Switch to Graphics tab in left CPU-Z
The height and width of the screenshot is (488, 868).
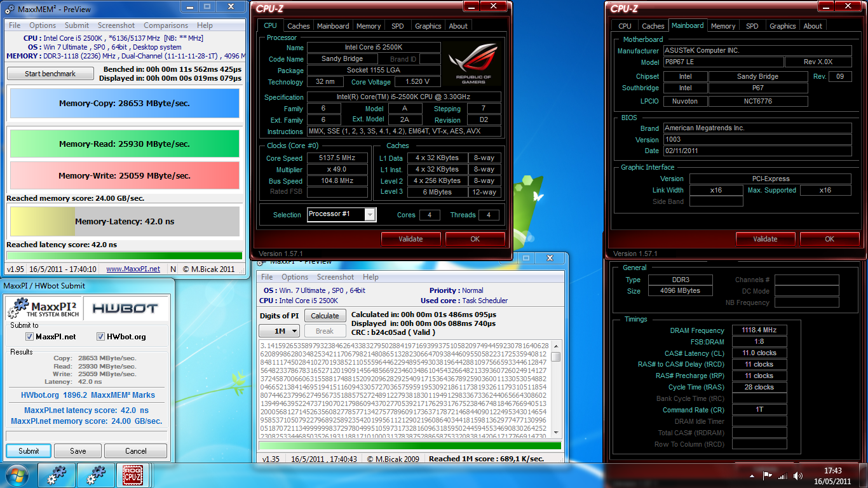point(428,26)
